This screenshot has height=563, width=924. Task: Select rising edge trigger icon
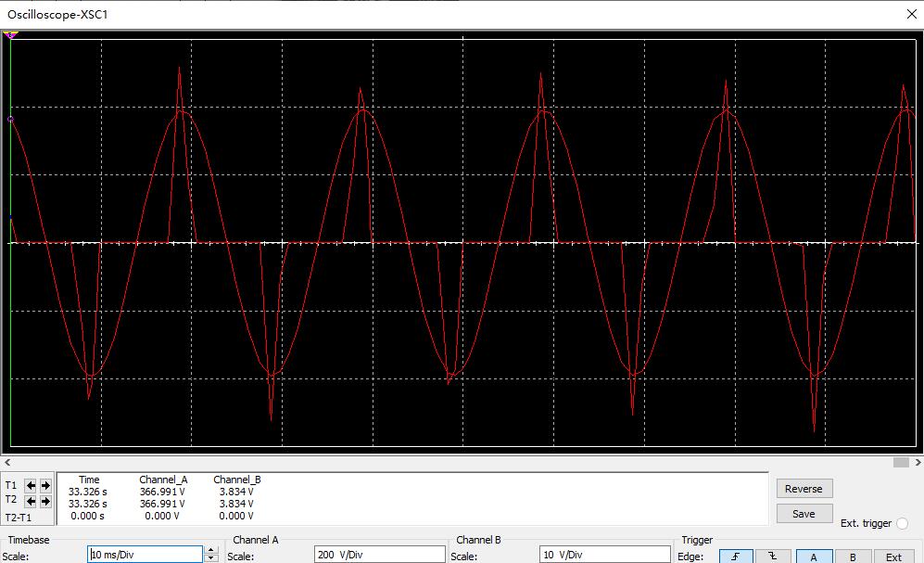(x=736, y=557)
